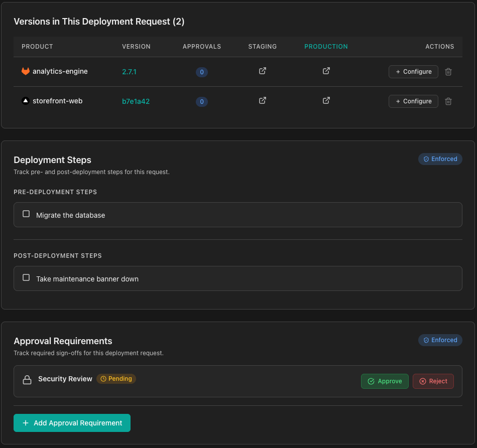Click the PRE-DEPLOYMENT STEPS heading
This screenshot has width=477, height=448.
(x=55, y=192)
